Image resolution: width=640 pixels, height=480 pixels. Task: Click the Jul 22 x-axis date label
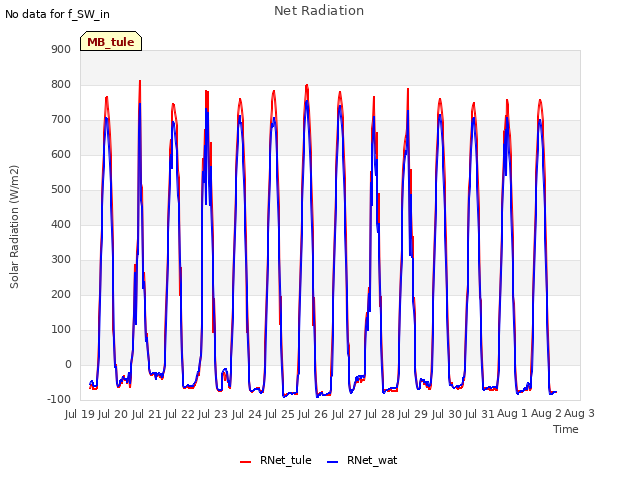(x=180, y=414)
